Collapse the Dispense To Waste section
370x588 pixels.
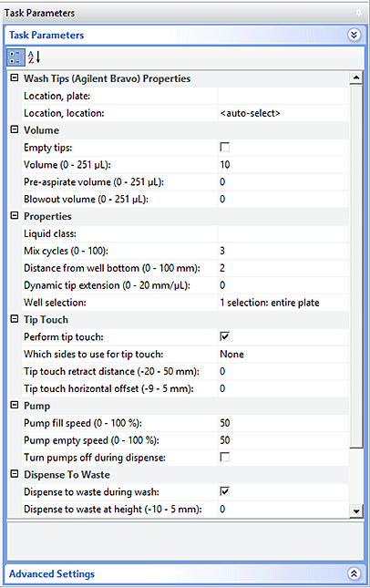(15, 474)
